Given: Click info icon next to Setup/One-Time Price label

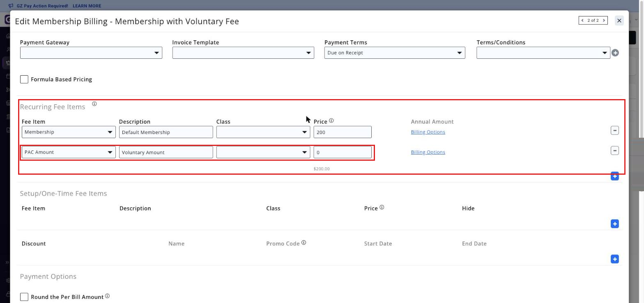Looking at the screenshot, I should click(382, 208).
